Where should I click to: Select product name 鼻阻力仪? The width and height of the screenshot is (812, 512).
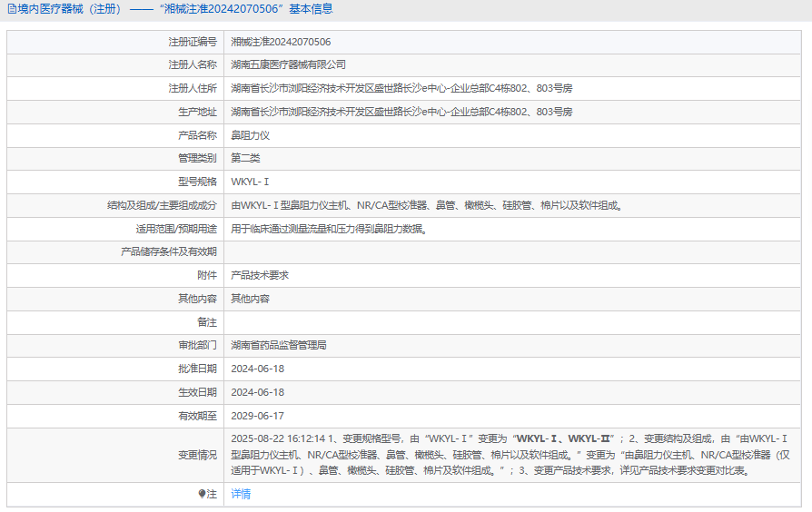250,135
